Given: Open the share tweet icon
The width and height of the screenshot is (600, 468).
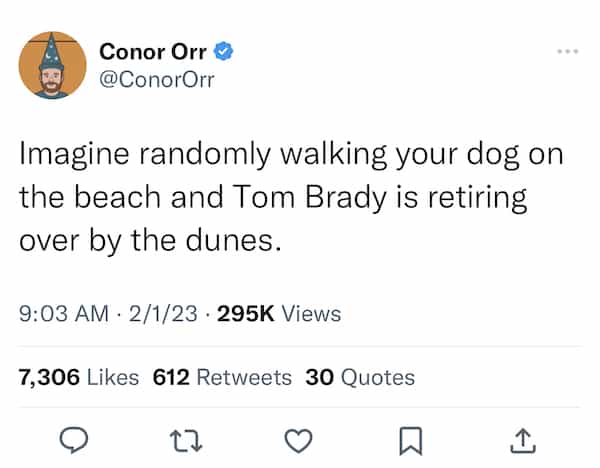Looking at the screenshot, I should click(x=521, y=437).
